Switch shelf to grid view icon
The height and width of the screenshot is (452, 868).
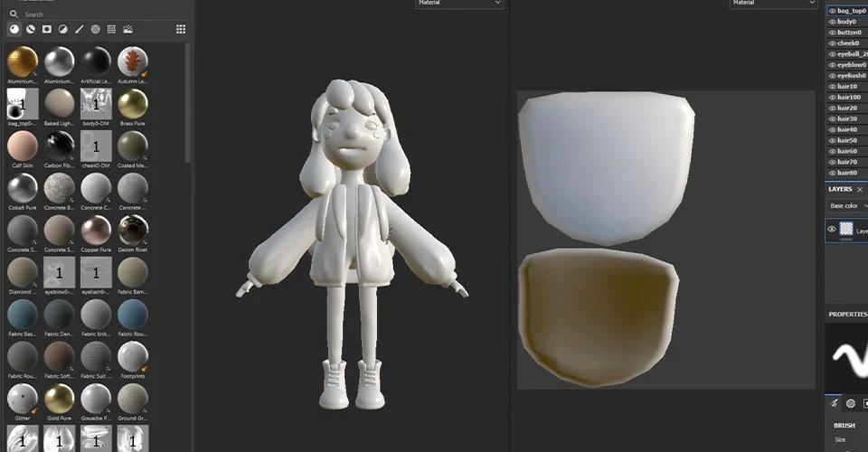pos(181,29)
